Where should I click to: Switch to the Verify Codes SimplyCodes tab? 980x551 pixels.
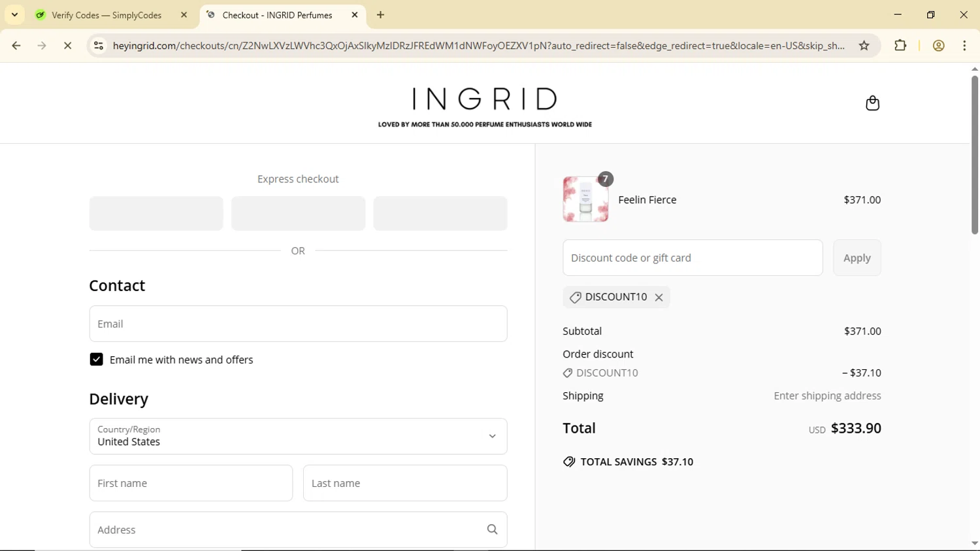coord(106,15)
